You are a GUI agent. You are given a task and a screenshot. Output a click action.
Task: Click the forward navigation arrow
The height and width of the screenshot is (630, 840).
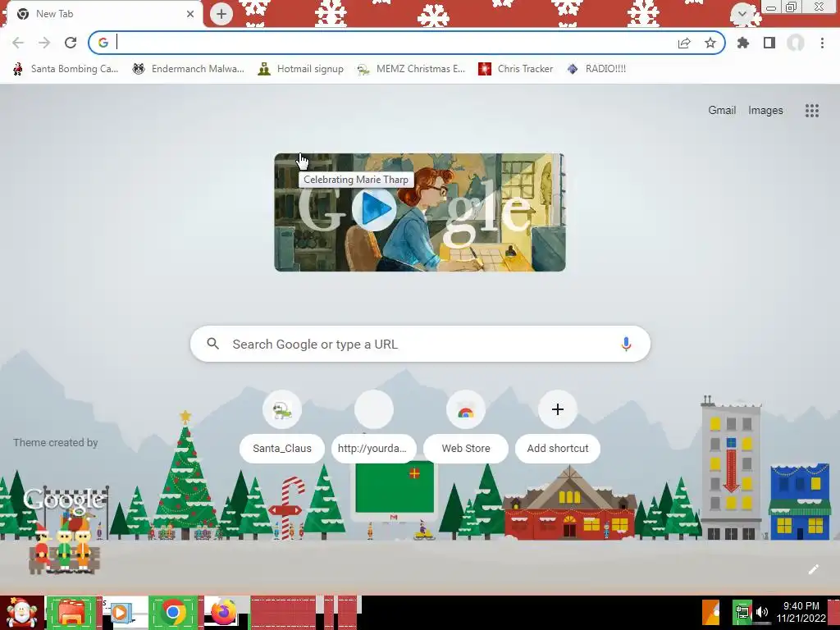(44, 43)
